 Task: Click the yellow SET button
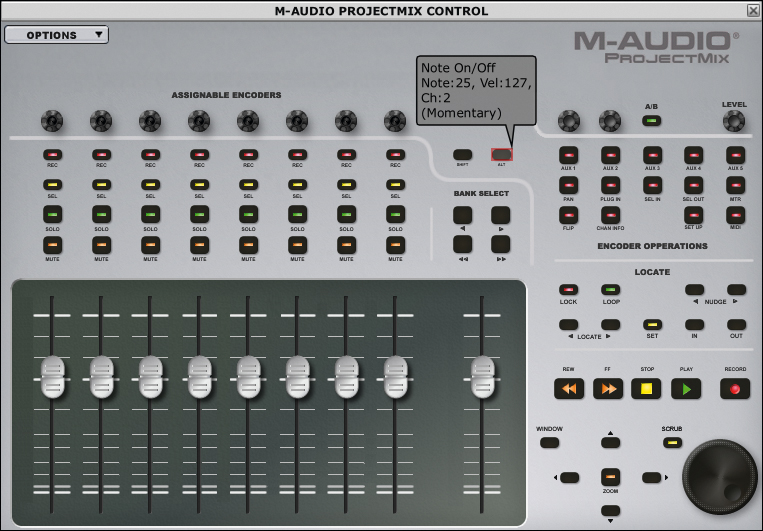tap(653, 324)
